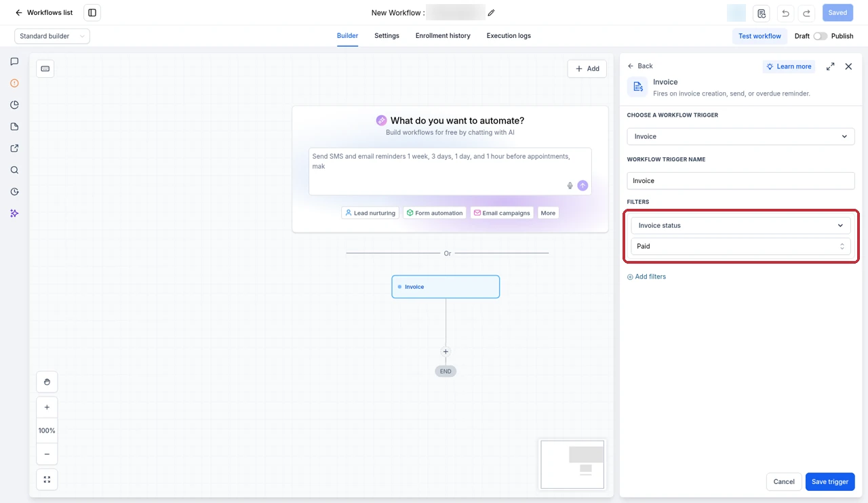Send the AI prompt with arrow button
868x503 pixels.
tap(583, 186)
